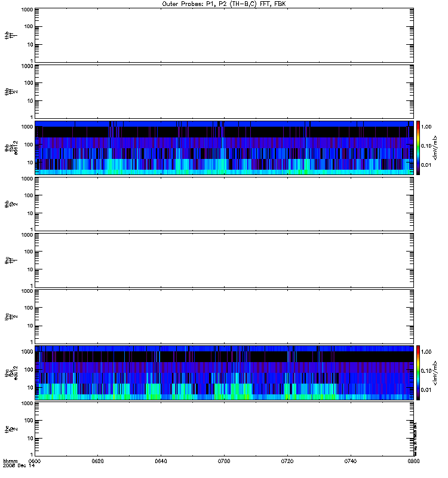
Task: Select the 0700 time axis label
Action: [224, 461]
